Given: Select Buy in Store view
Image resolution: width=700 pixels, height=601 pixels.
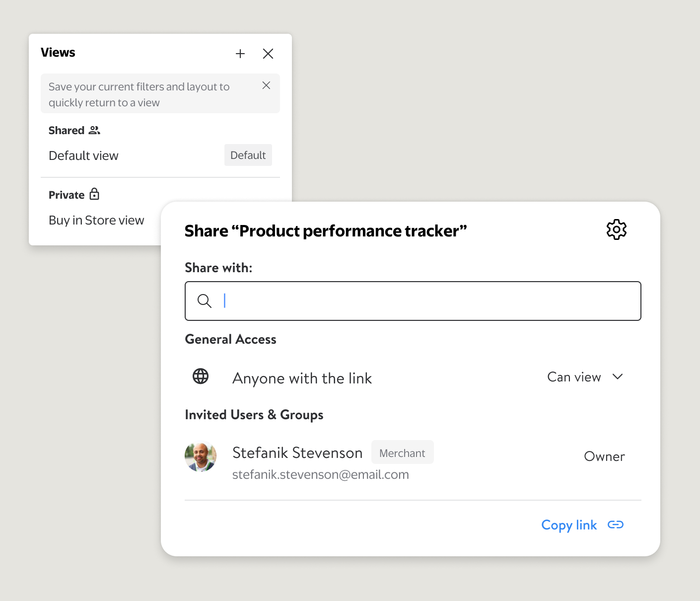Looking at the screenshot, I should (x=96, y=220).
